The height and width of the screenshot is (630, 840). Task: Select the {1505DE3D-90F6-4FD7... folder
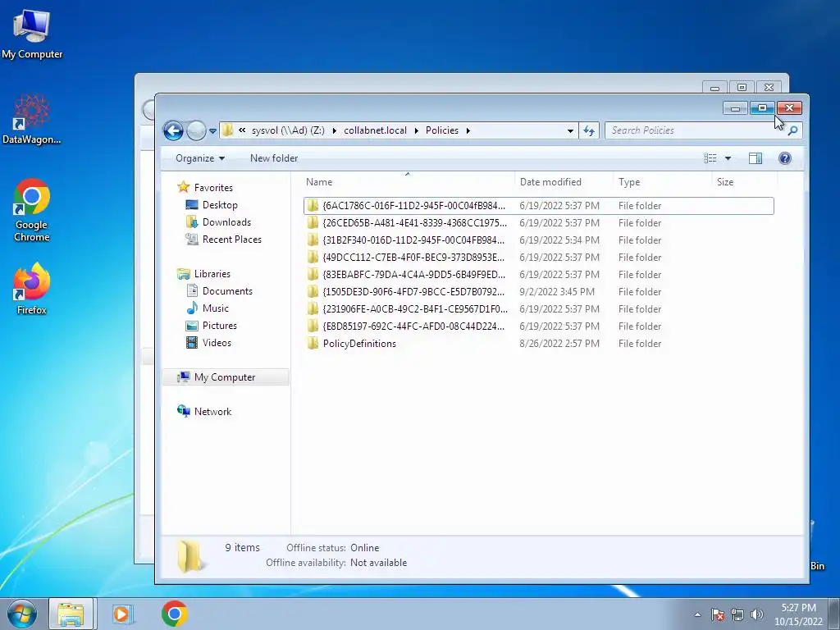coord(538,292)
